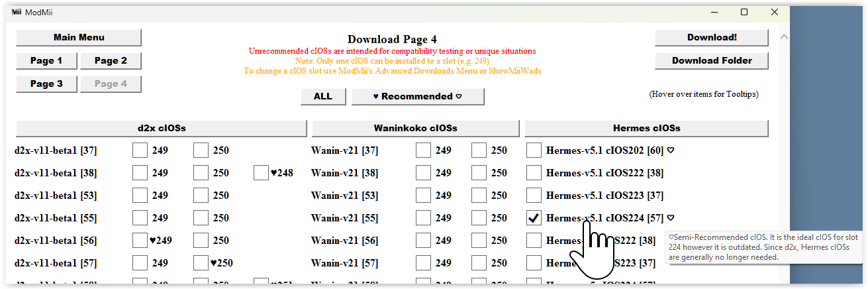The height and width of the screenshot is (289, 868).
Task: Check slot 250 for Wanin-v21 [38]
Action: pos(479,173)
